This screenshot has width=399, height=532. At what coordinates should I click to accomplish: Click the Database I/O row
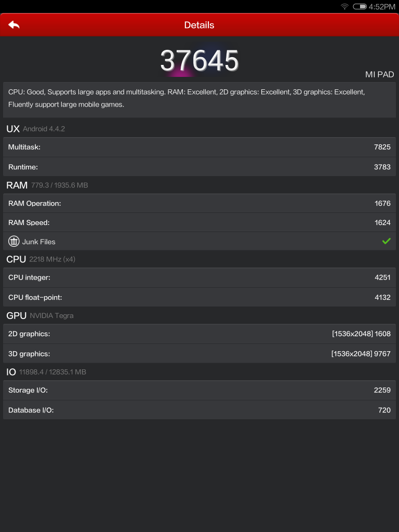(199, 410)
